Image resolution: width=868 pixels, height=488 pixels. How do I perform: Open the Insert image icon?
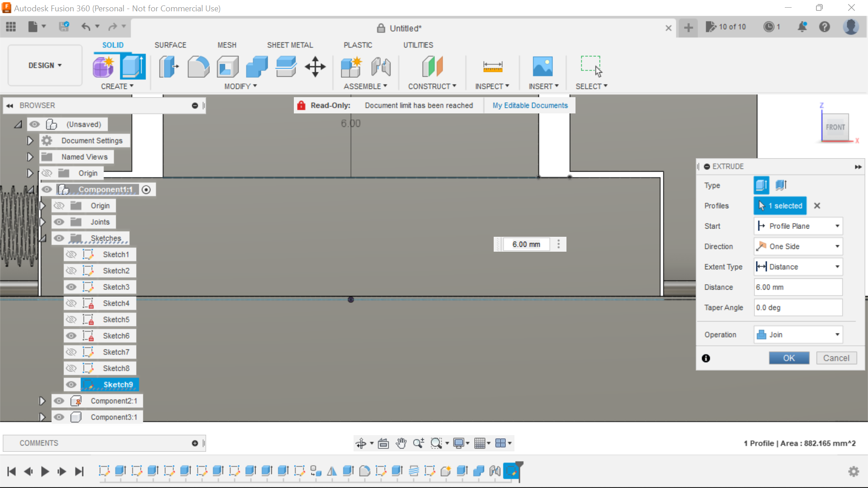tap(542, 67)
